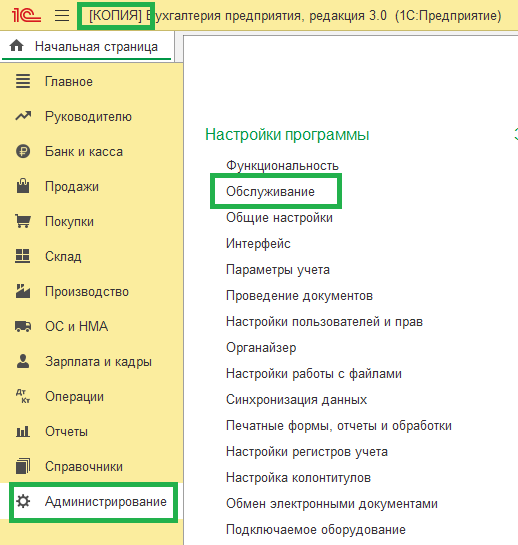Click the person icon for Зарплата и кадры
This screenshot has height=545, width=518.
(x=23, y=361)
